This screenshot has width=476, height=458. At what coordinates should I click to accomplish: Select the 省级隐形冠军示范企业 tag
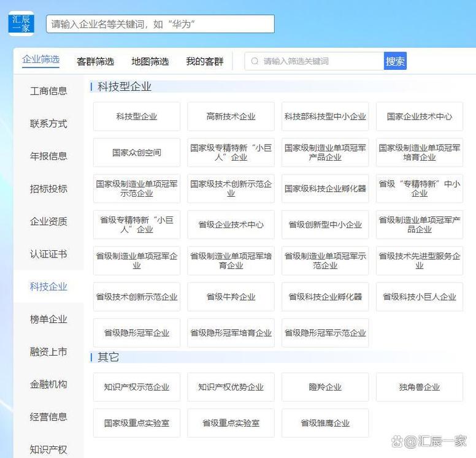[x=325, y=333]
